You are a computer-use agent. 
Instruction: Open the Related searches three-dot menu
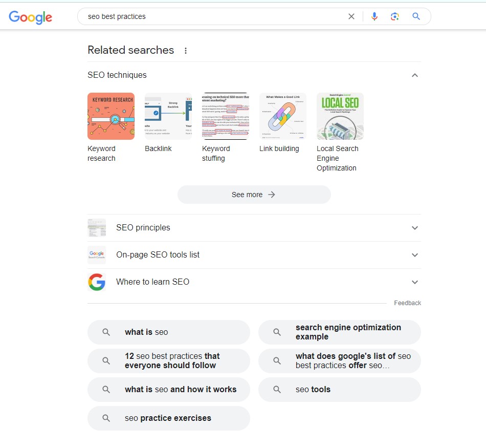(x=185, y=50)
